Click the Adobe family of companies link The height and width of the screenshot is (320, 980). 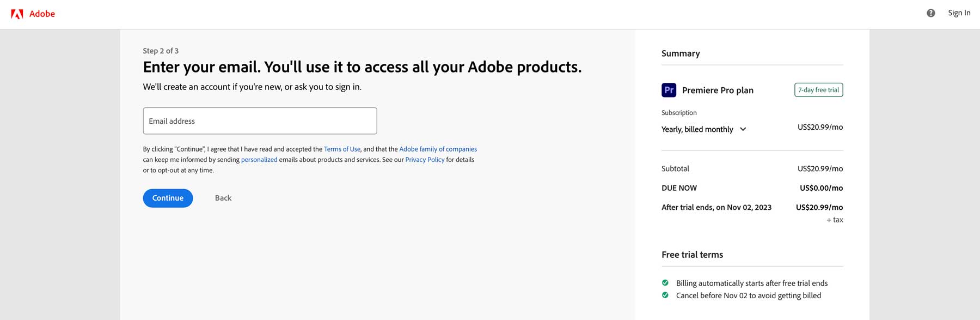tap(438, 148)
